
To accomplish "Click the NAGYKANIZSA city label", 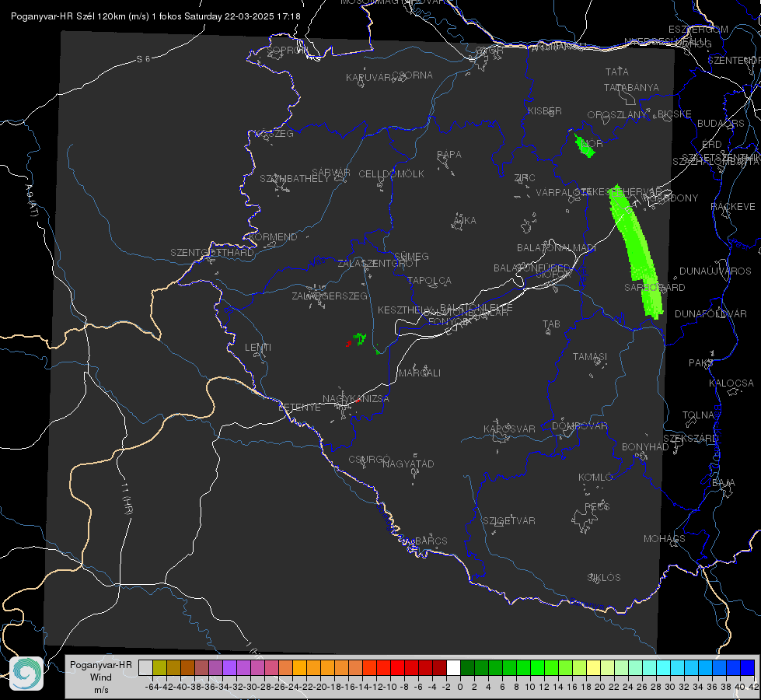I will pyautogui.click(x=356, y=399).
